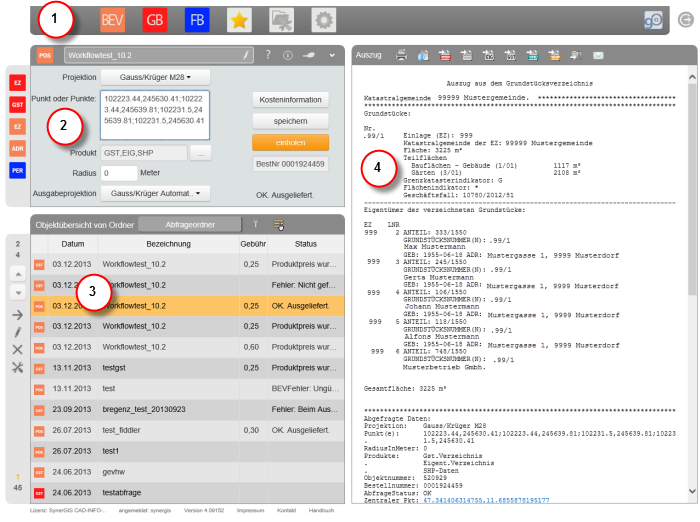The image size is (700, 522).
Task: Open the GB Grundbuch module
Action: (154, 20)
